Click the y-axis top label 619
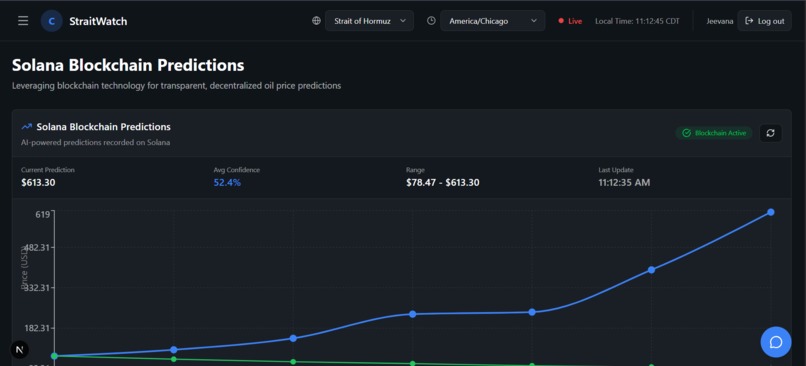 coord(43,214)
